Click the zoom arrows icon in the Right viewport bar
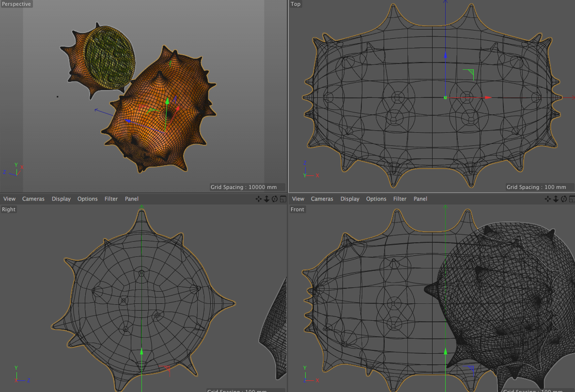This screenshot has width=575, height=392. (266, 199)
